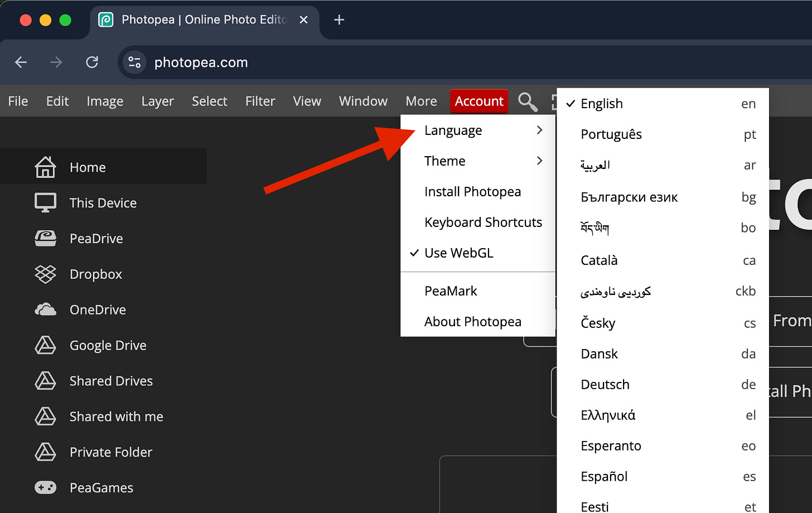Open About Photopea menu entry

pyautogui.click(x=478, y=321)
